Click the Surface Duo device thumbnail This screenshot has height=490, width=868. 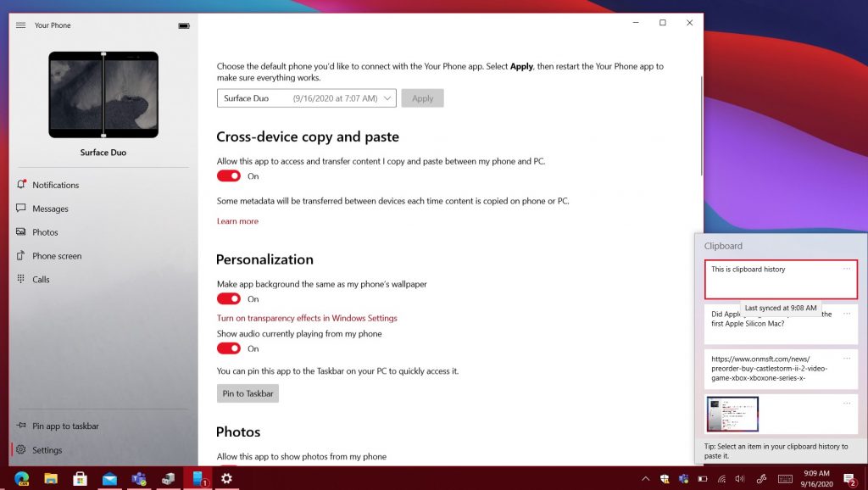point(103,95)
